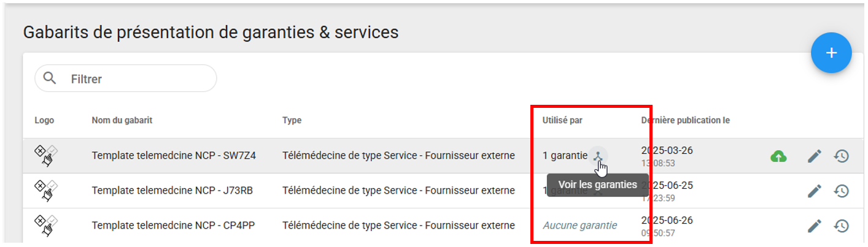Sort by the Utilisé par column header
This screenshot has width=868, height=247.
(x=562, y=120)
